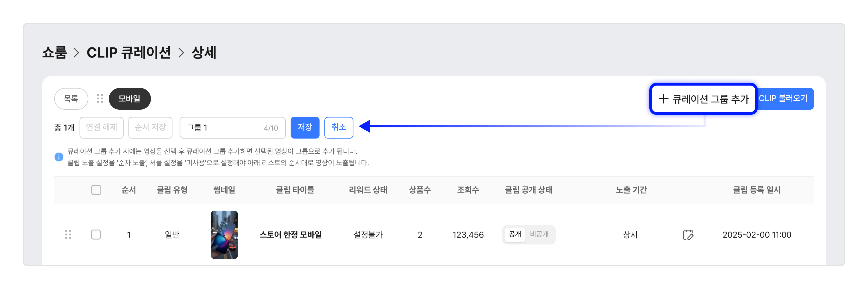This screenshot has width=868, height=289.
Task: Click the 저장 button
Action: pos(305,128)
